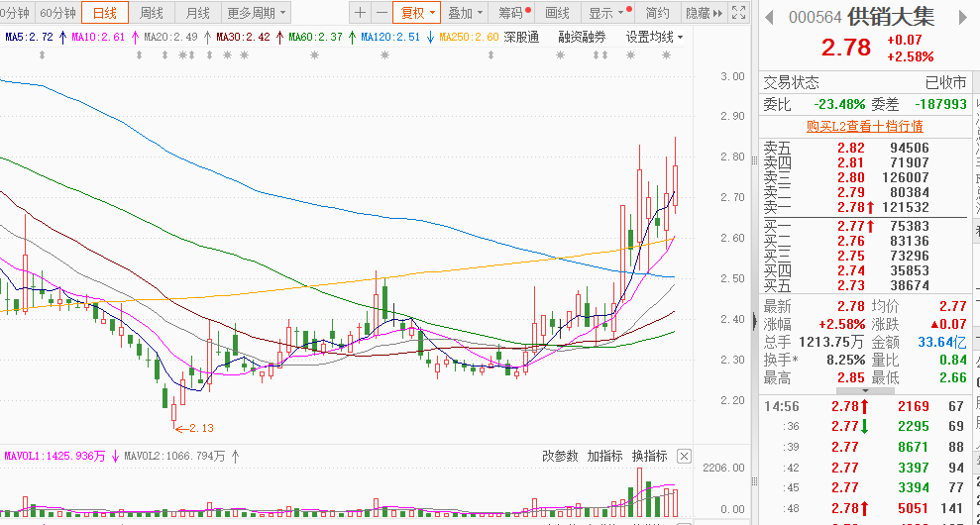Image resolution: width=980 pixels, height=525 pixels.
Task: Open the 复权 adjustment dropdown
Action: click(417, 13)
